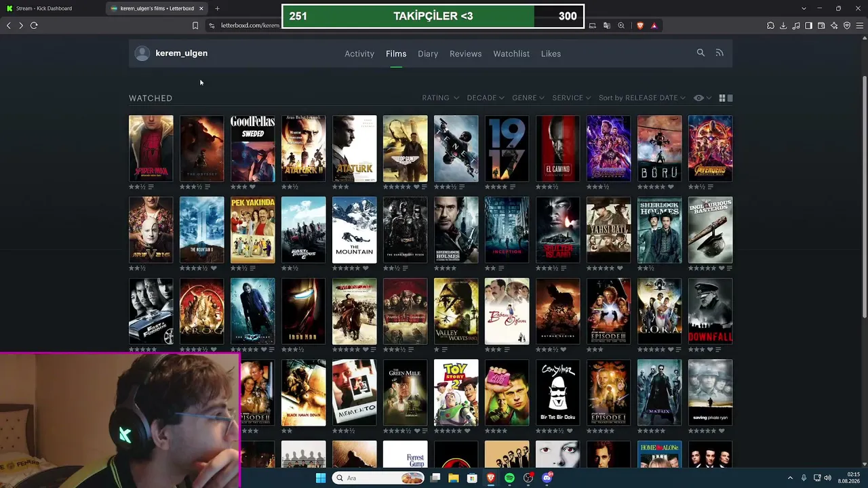Click the Brave Rewards triangle icon
This screenshot has width=868, height=488.
pos(654,26)
